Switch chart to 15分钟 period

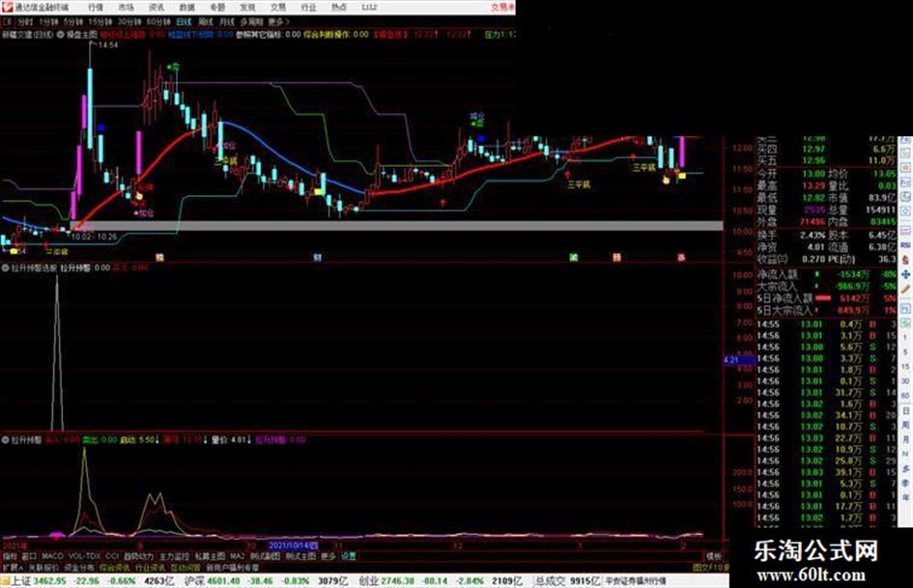click(100, 22)
